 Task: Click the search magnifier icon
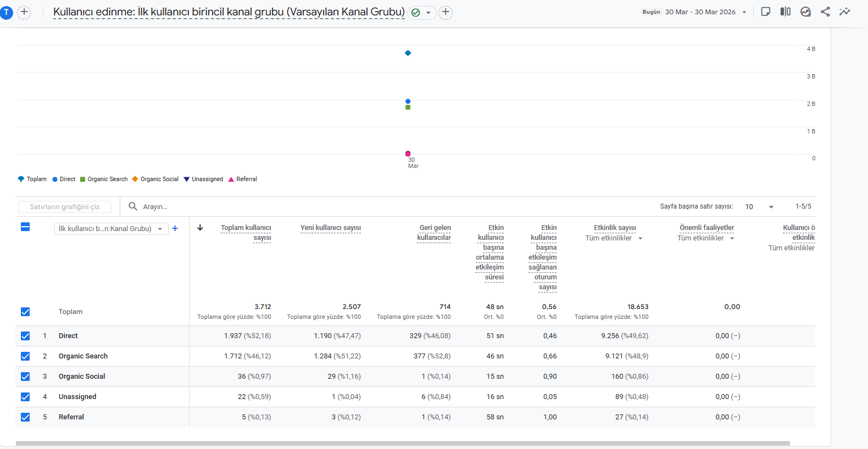(x=132, y=206)
